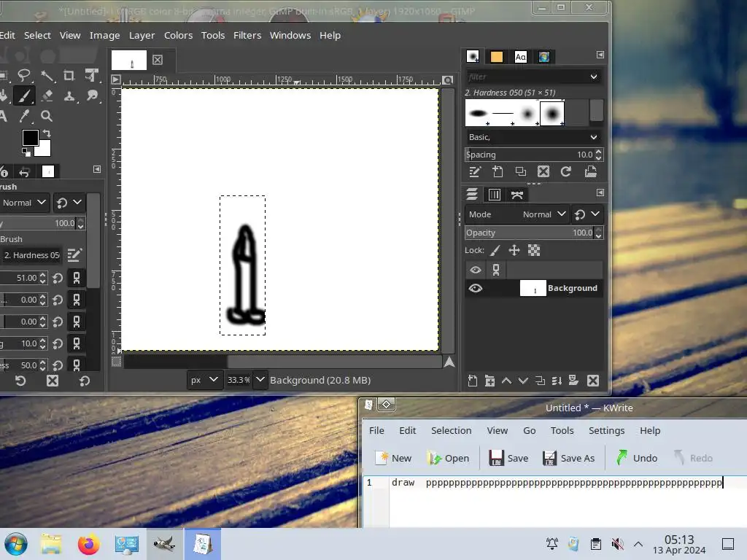This screenshot has width=747, height=560.
Task: Open Firefox from the taskbar
Action: (x=88, y=544)
